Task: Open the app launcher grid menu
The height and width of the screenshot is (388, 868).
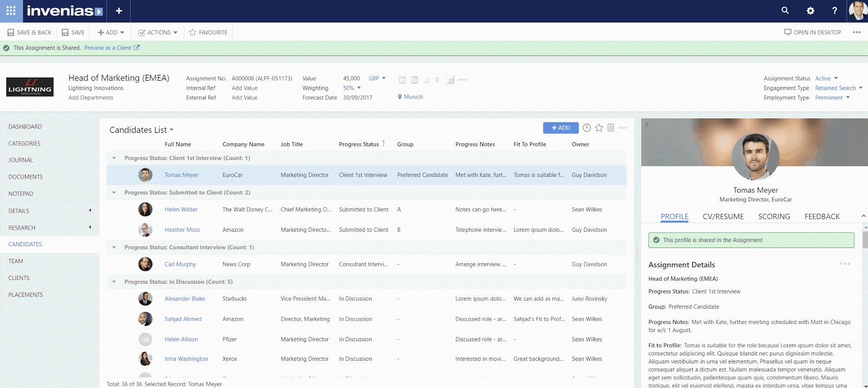Action: 11,11
